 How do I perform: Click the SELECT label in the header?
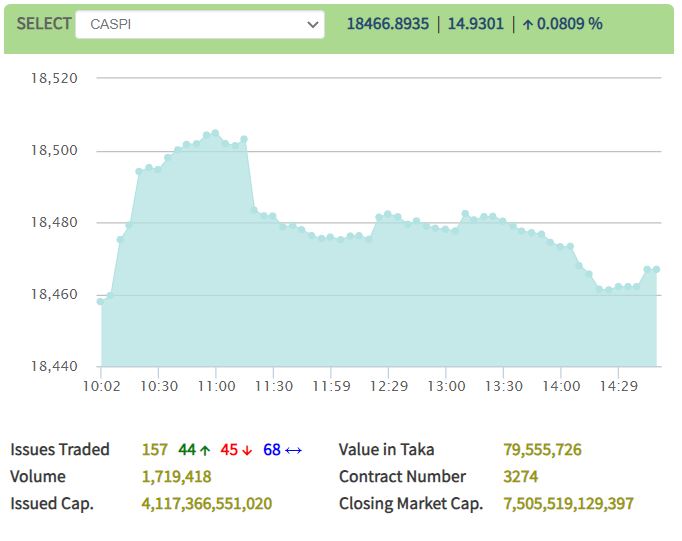[44, 24]
